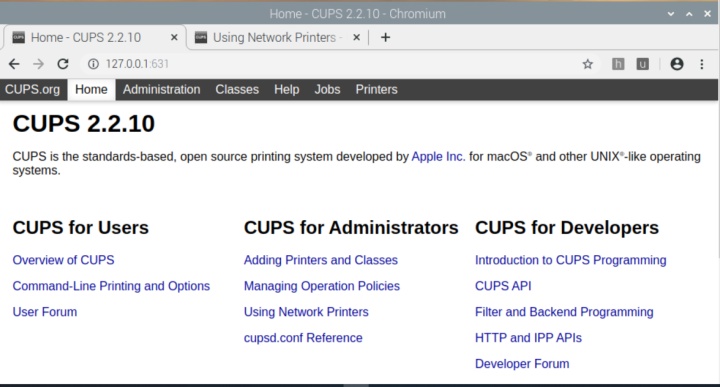Close the Home - CUPS 2.2.10 tab
The image size is (720, 387).
[174, 38]
